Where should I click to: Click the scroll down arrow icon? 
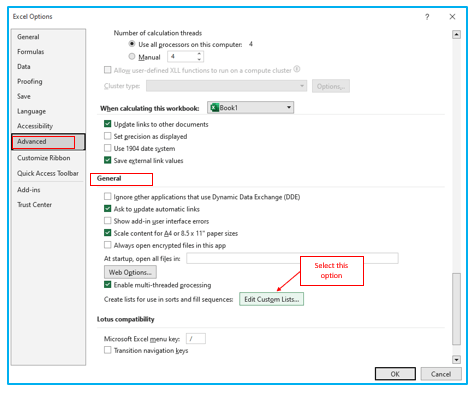(x=456, y=359)
